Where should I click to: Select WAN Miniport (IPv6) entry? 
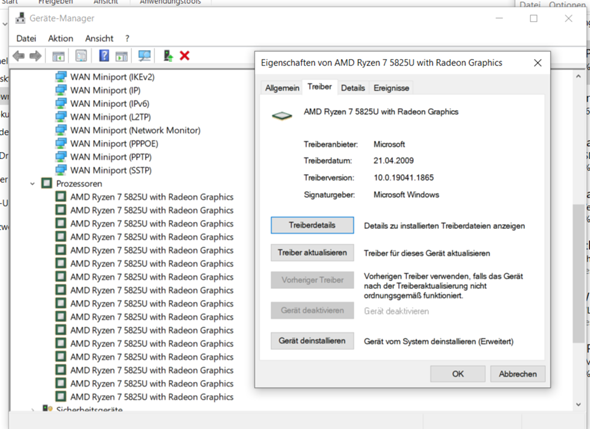point(110,103)
